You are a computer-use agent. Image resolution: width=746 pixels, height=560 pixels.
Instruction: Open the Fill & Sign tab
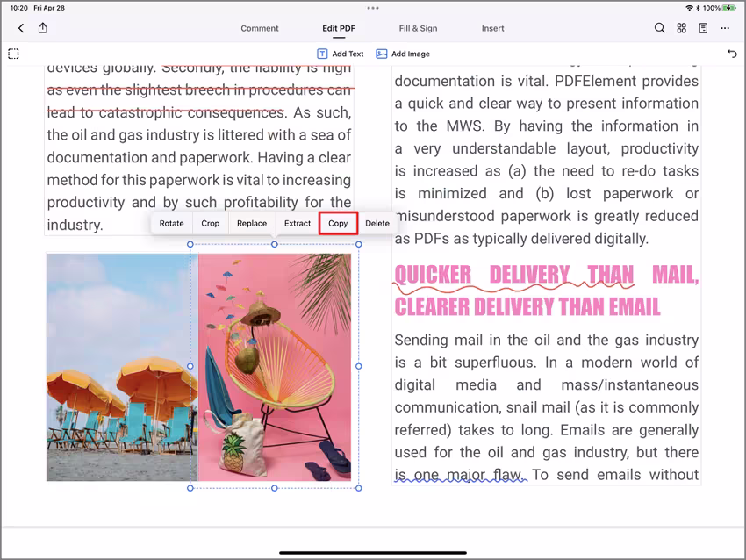tap(418, 28)
